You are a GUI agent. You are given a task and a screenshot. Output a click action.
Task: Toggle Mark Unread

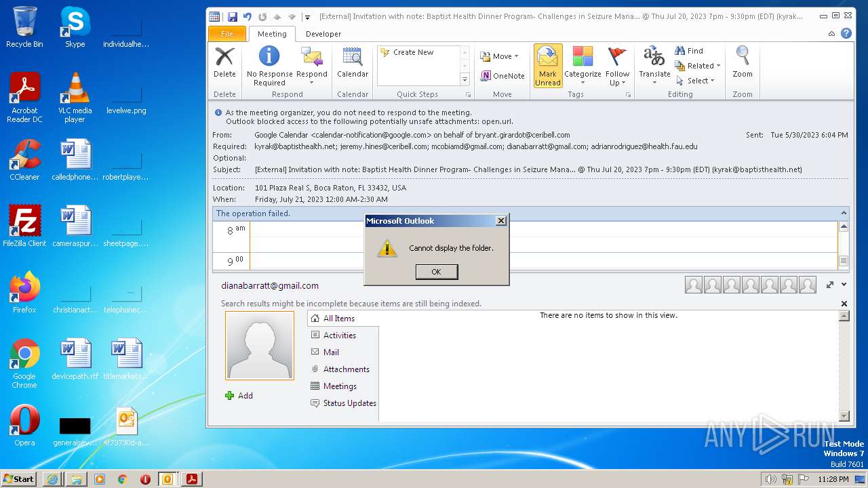[x=548, y=66]
